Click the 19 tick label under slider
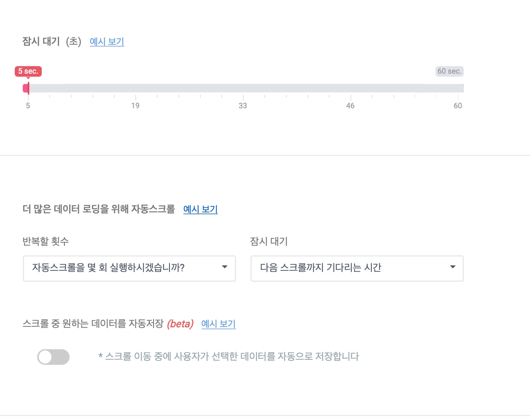This screenshot has width=530, height=420. pos(135,106)
